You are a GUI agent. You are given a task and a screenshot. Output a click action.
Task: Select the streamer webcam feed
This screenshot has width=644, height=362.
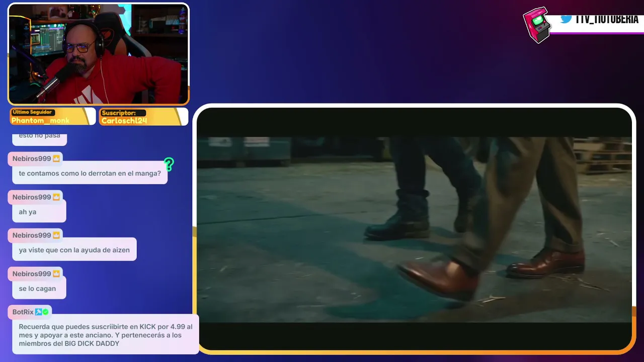[99, 54]
